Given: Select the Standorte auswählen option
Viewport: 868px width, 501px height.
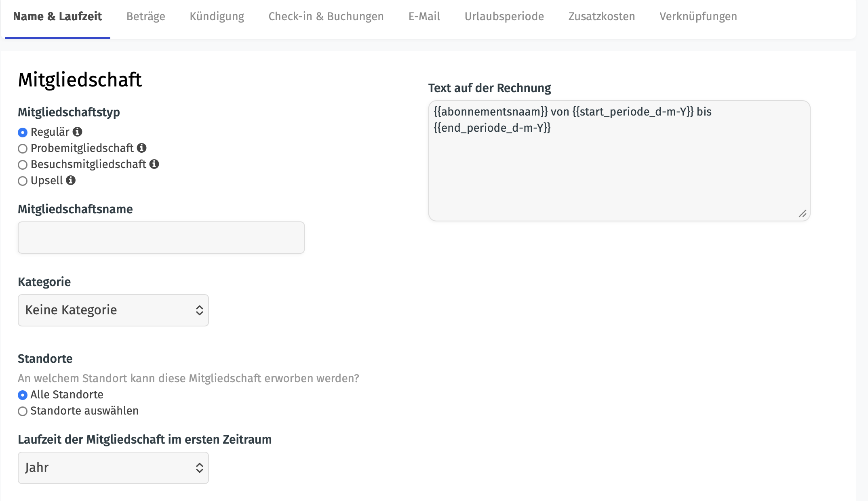Looking at the screenshot, I should pyautogui.click(x=23, y=411).
